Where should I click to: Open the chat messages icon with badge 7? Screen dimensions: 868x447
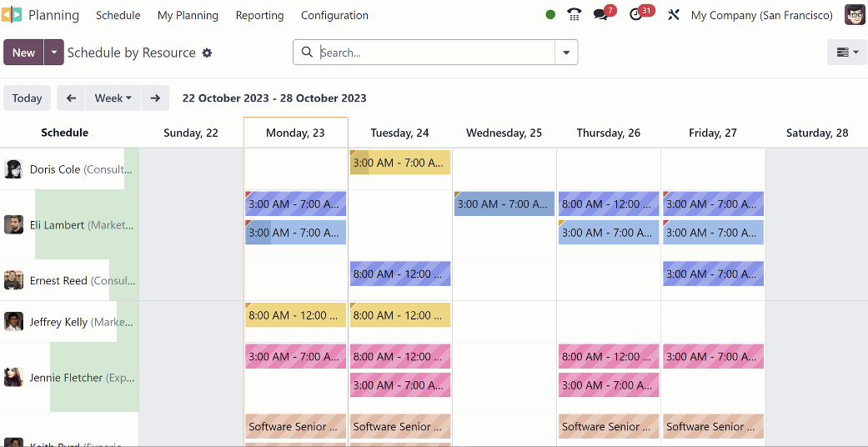pos(601,15)
